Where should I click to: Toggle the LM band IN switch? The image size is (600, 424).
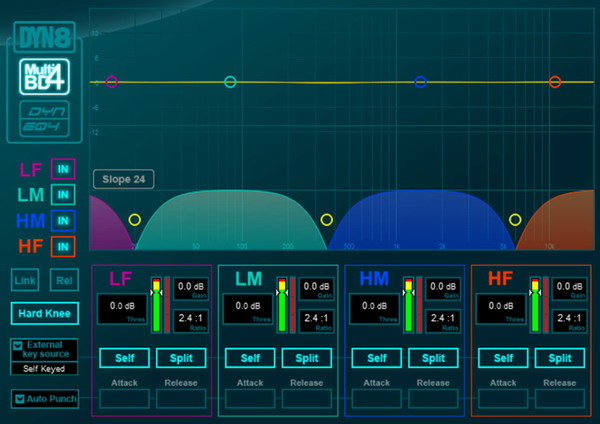point(63,194)
